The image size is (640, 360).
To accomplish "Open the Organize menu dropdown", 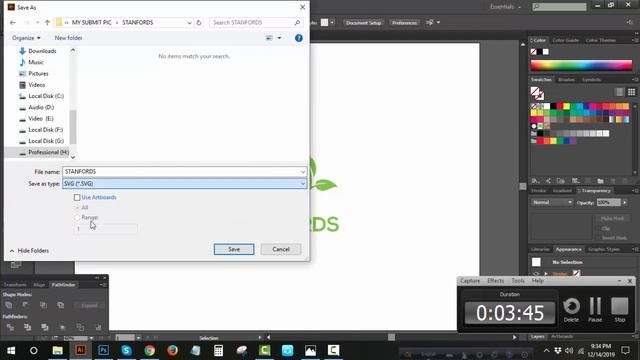I will (26, 38).
